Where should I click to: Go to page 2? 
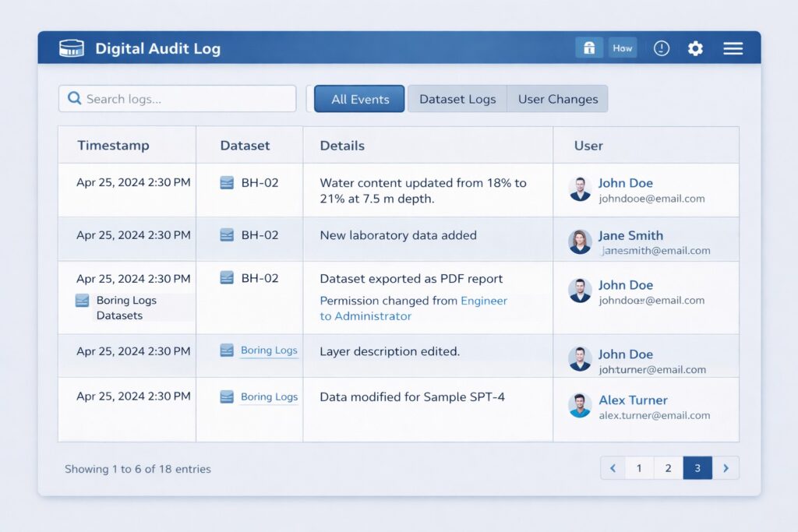coord(668,468)
